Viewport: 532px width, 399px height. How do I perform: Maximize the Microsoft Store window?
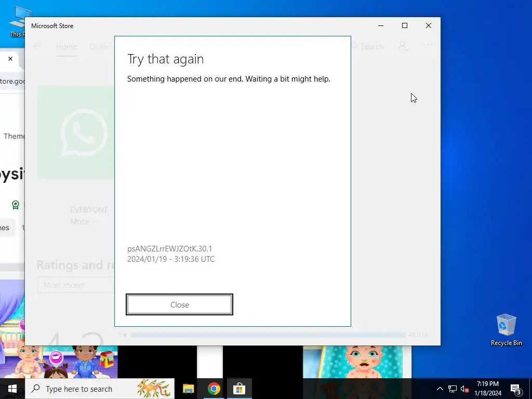(x=404, y=26)
